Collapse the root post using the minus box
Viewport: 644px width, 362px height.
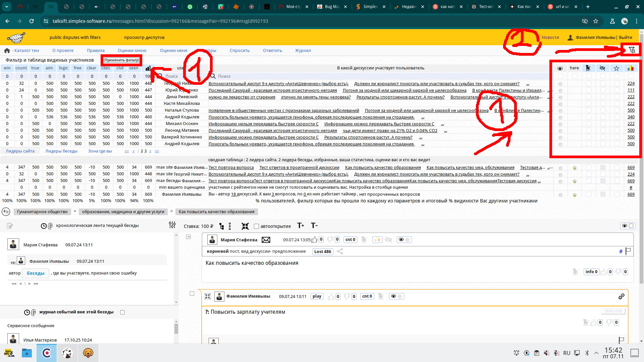click(x=189, y=237)
